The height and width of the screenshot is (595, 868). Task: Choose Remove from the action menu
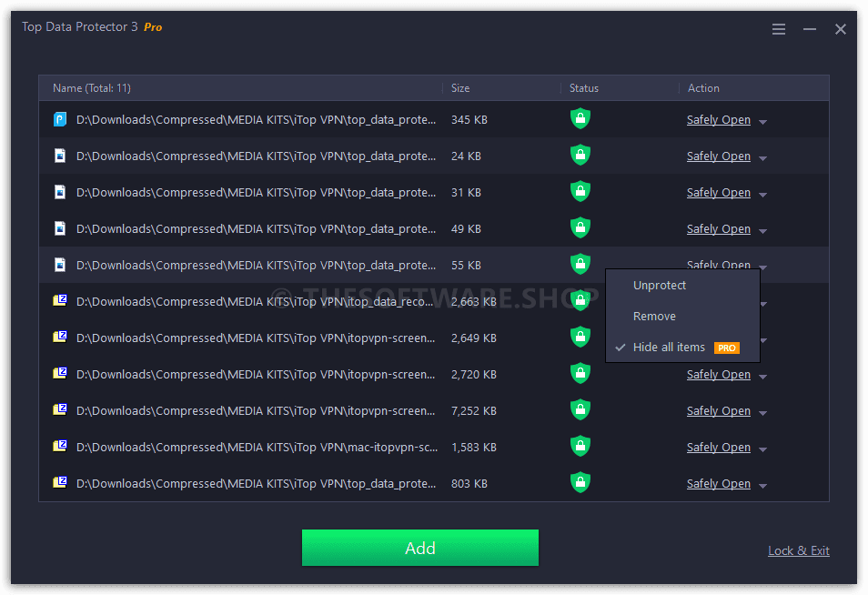click(682, 316)
